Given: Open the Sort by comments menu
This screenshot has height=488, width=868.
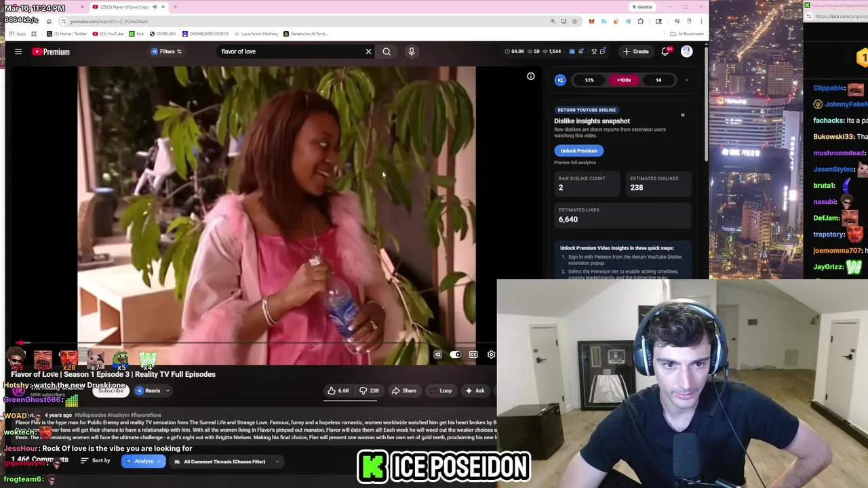Looking at the screenshot, I should 96,461.
